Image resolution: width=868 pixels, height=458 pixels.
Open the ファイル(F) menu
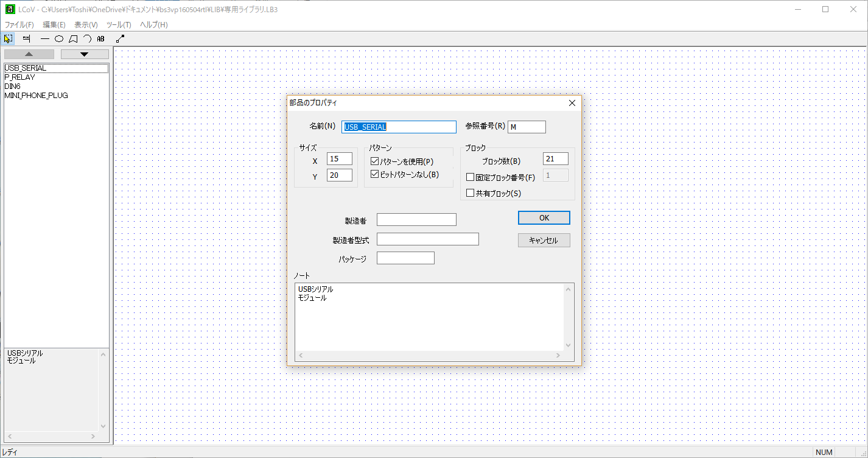(x=18, y=24)
